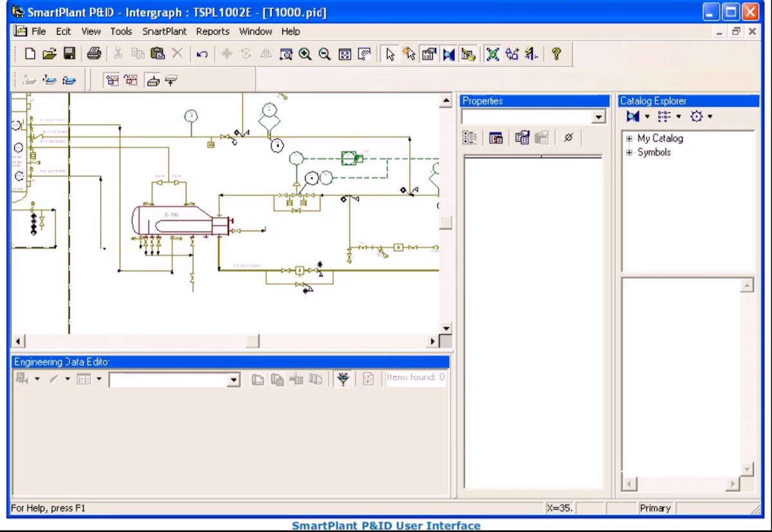The image size is (772, 532).
Task: Open the Tools menu
Action: (121, 31)
